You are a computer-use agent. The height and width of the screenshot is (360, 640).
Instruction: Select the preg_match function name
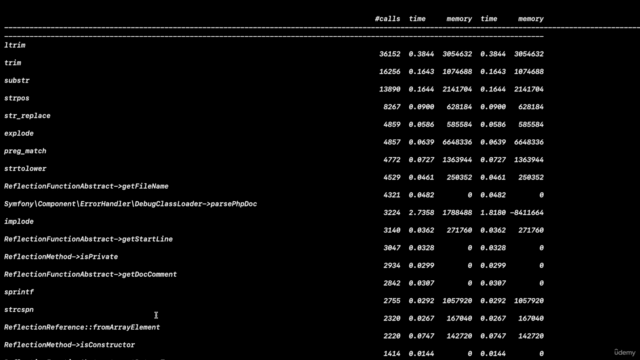click(x=25, y=151)
